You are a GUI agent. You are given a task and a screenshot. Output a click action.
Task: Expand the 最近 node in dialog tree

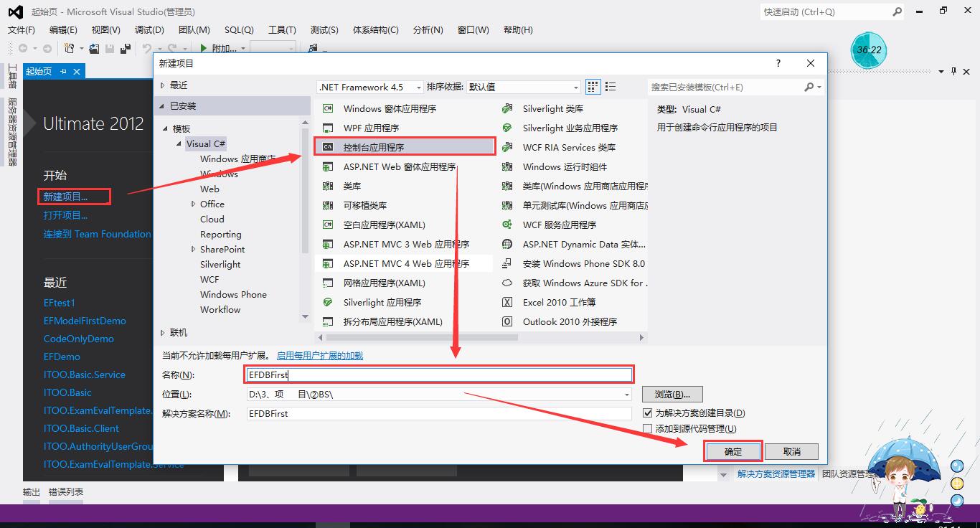[162, 85]
